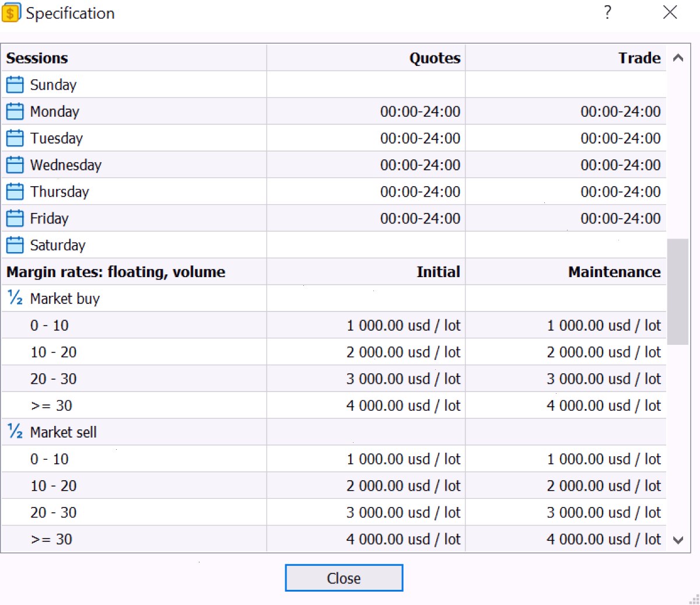Click the Saturday calendar icon
The height and width of the screenshot is (605, 700).
click(x=15, y=245)
